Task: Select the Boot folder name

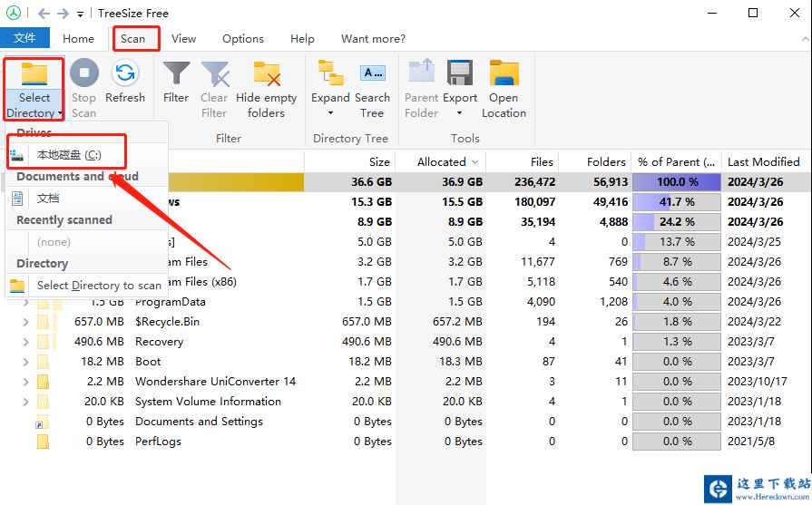Action: [148, 362]
